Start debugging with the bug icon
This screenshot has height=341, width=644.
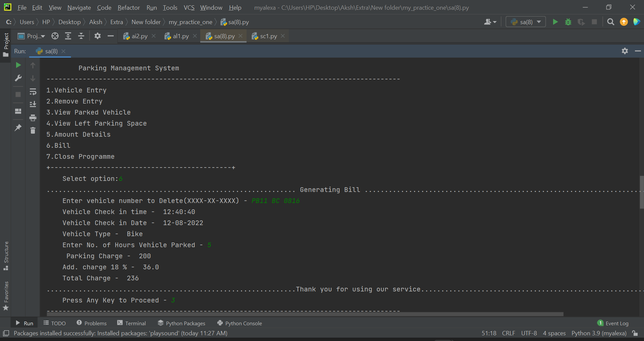click(x=568, y=22)
